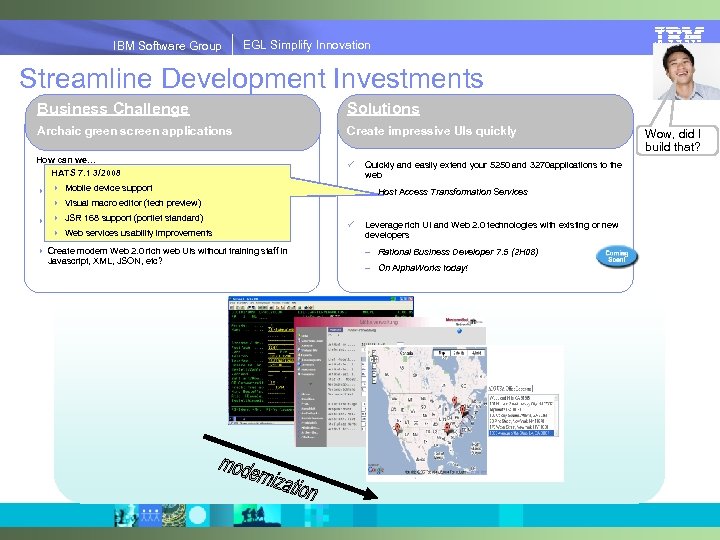Click the bullet arrow before Create modern Web 2.0
The width and height of the screenshot is (720, 540).
[41, 251]
